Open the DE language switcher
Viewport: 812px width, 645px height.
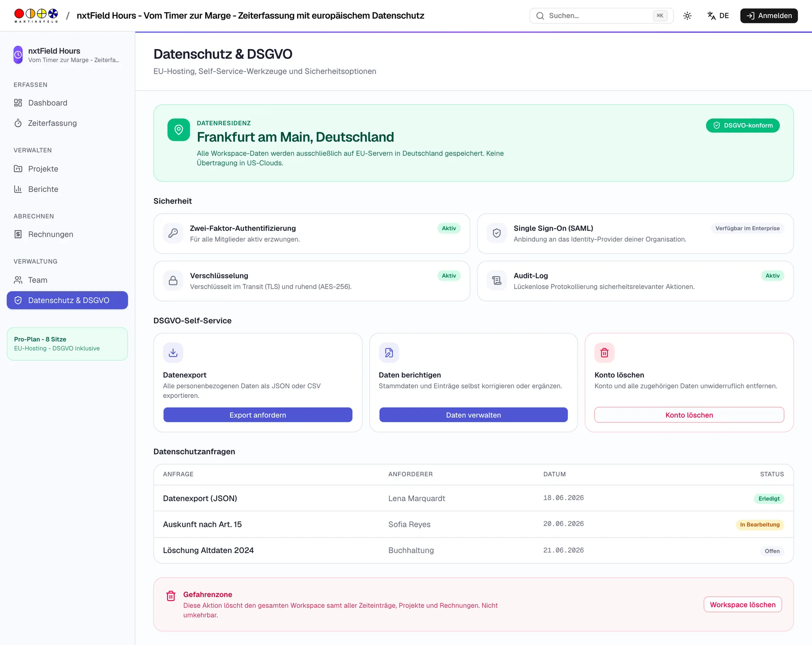click(x=718, y=16)
